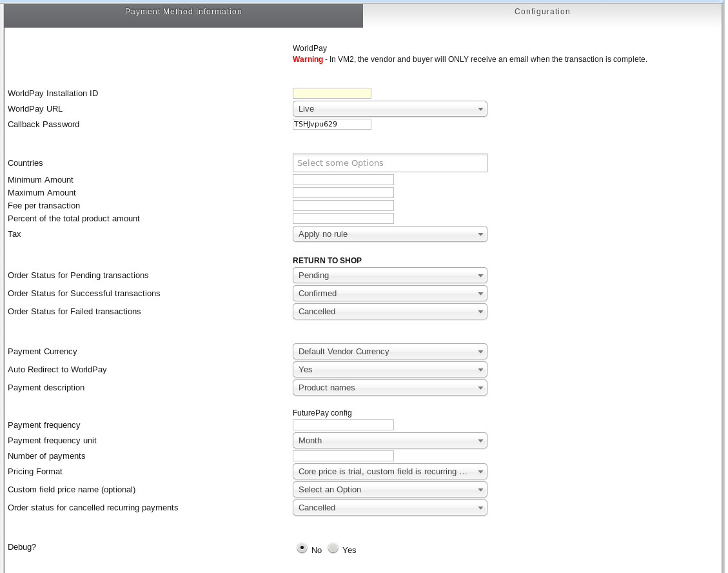Expand the Payment Currency dropdown
The height and width of the screenshot is (573, 728).
(390, 352)
